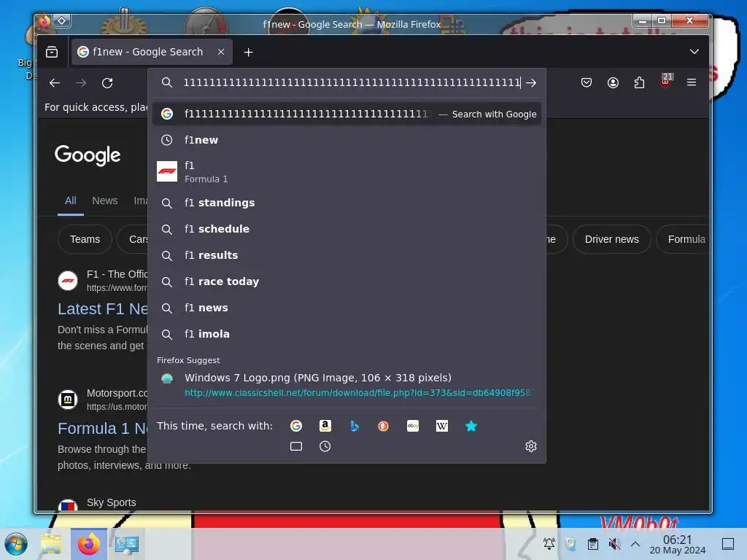Open a new tab with plus button
This screenshot has height=560, width=747.
248,52
